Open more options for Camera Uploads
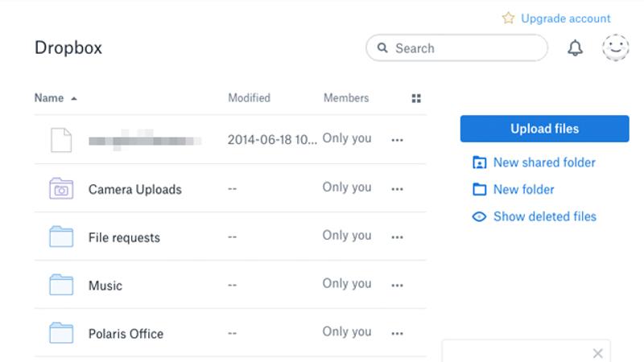The width and height of the screenshot is (644, 362). [x=397, y=189]
